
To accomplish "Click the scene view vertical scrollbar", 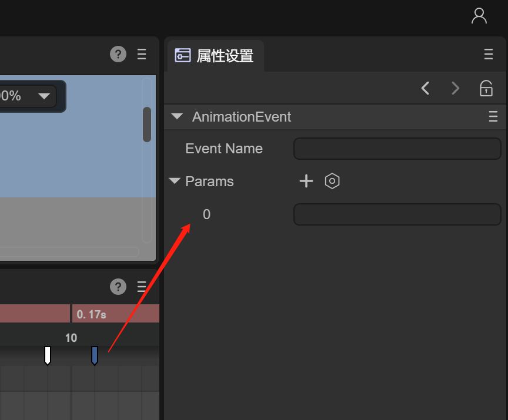I will (147, 125).
